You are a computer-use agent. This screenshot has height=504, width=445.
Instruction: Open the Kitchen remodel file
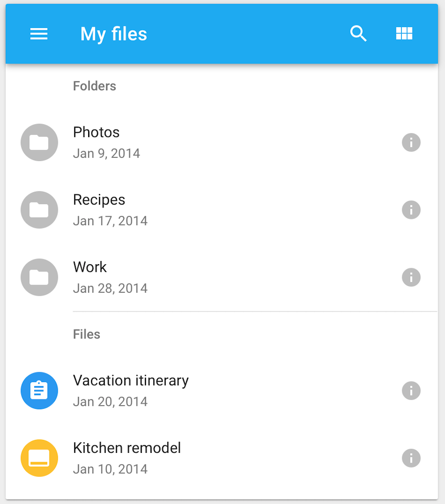coord(222,458)
